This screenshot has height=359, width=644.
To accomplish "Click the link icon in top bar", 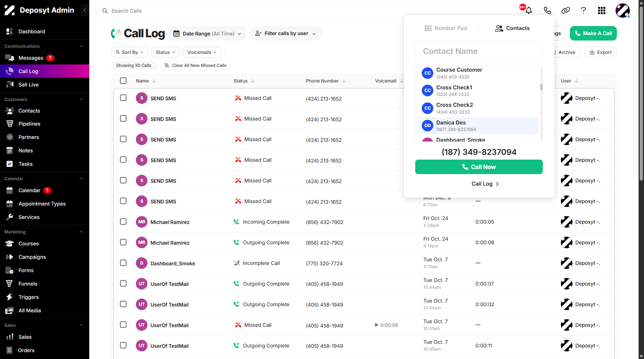I will coord(566,10).
